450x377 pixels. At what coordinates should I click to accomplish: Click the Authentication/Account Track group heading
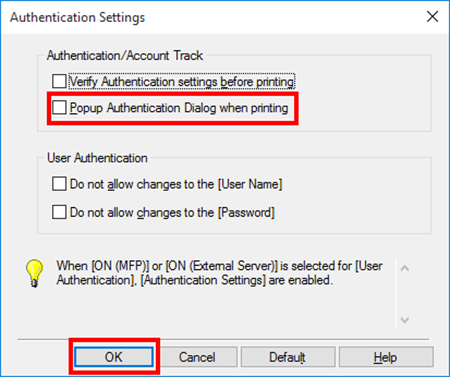click(125, 55)
